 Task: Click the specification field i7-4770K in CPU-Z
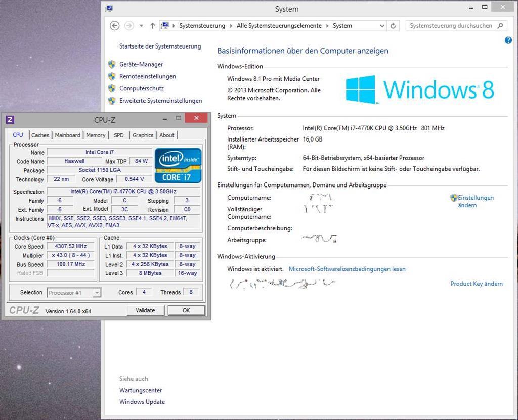(123, 191)
